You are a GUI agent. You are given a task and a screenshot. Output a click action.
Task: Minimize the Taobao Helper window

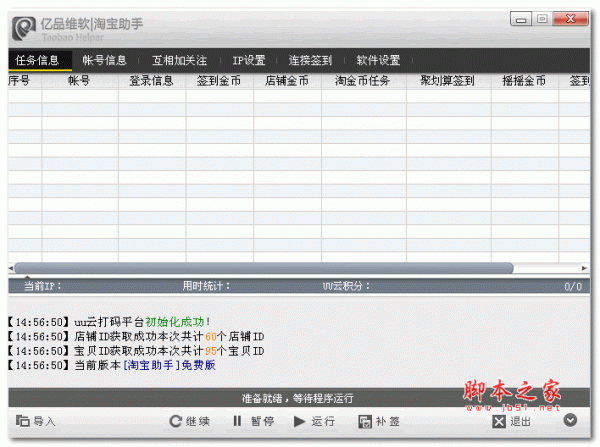(520, 19)
